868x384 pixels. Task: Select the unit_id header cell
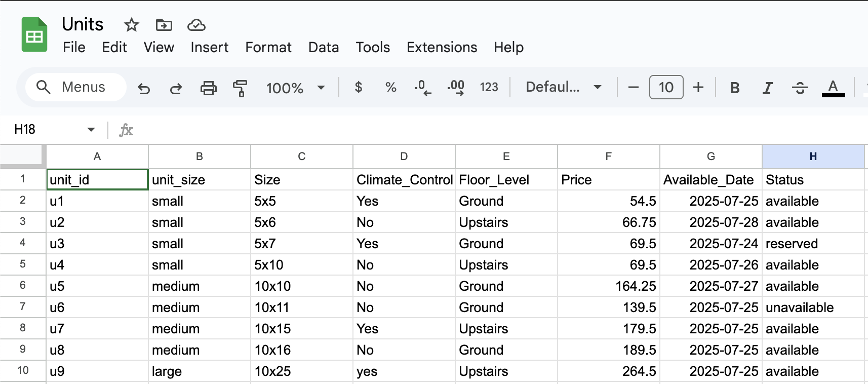[x=97, y=179]
